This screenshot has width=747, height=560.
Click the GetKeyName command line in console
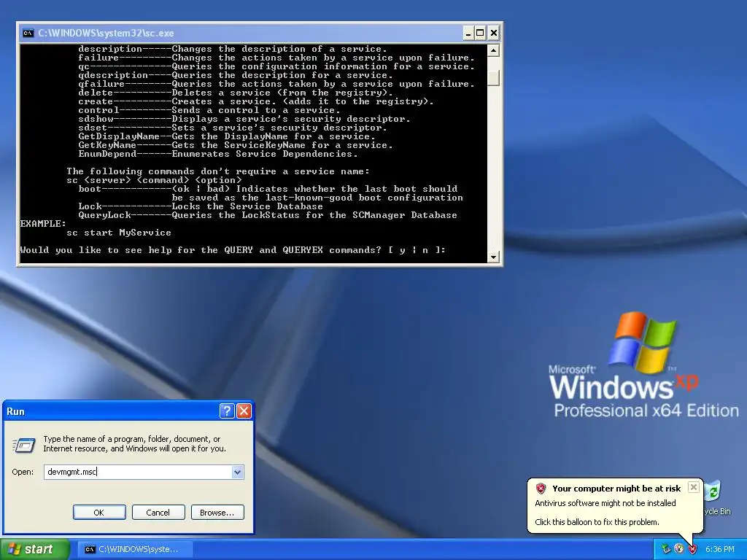tap(236, 145)
